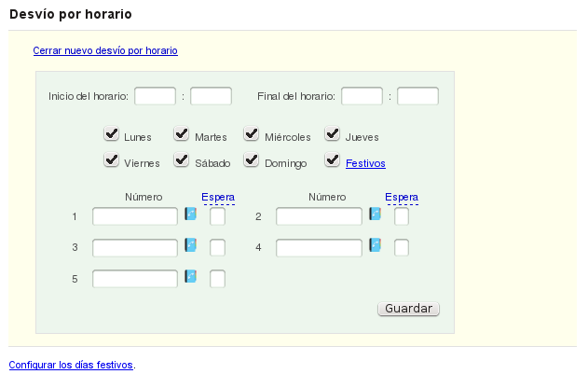Screen dimensions: 588x374
Task: Click the Número 4 input field
Action: pyautogui.click(x=319, y=247)
